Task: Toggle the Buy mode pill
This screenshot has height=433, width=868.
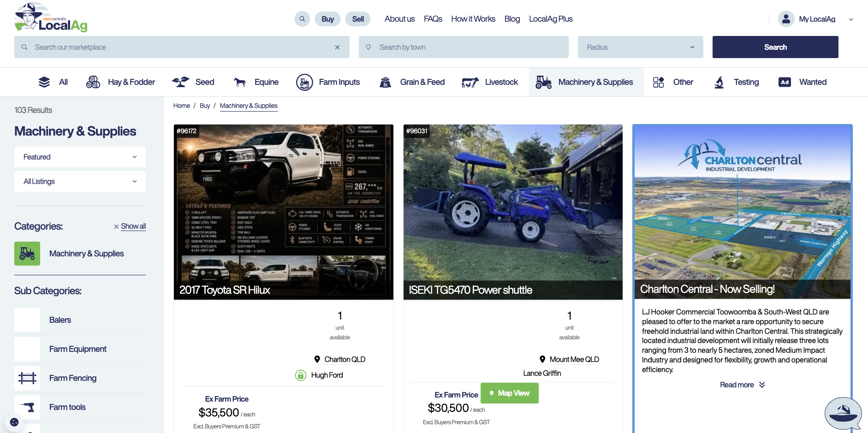Action: (327, 19)
